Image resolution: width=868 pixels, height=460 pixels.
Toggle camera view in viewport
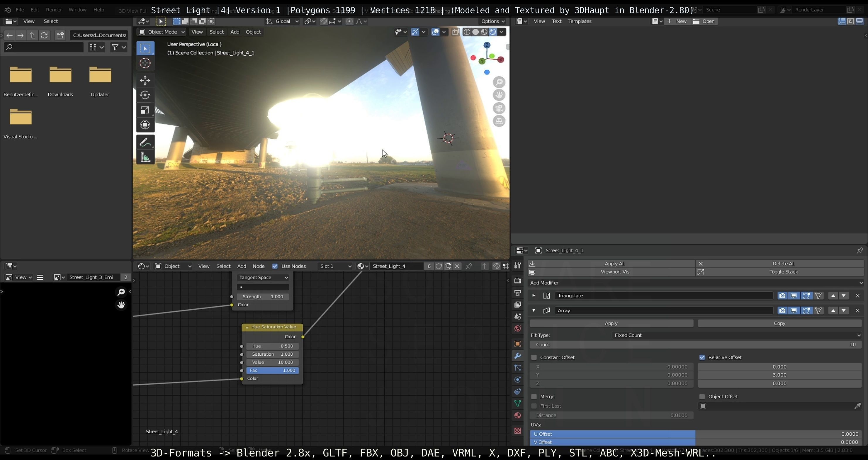point(499,108)
